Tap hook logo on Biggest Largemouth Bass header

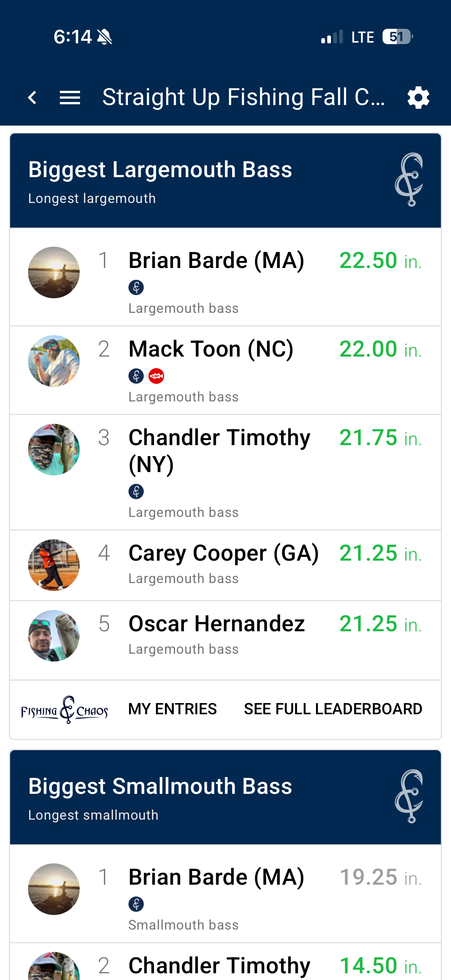point(409,179)
